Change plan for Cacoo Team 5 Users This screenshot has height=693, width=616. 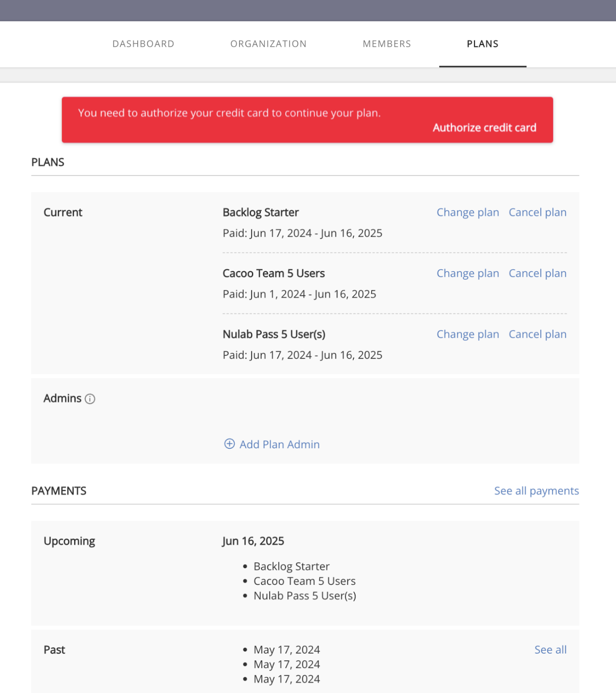point(468,273)
